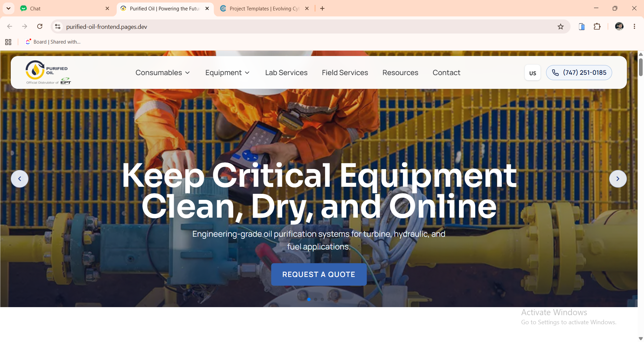Close the Chat tab

tap(107, 9)
